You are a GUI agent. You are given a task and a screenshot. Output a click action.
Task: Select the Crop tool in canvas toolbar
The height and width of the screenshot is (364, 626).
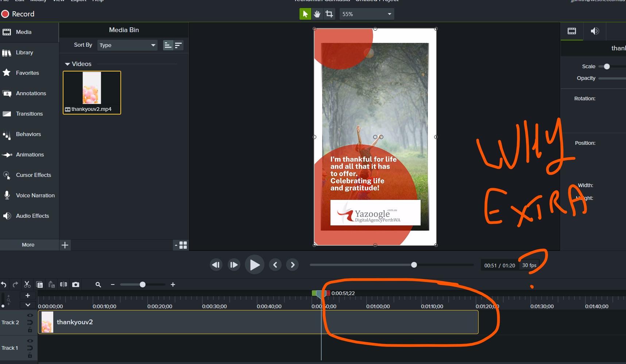pyautogui.click(x=329, y=14)
